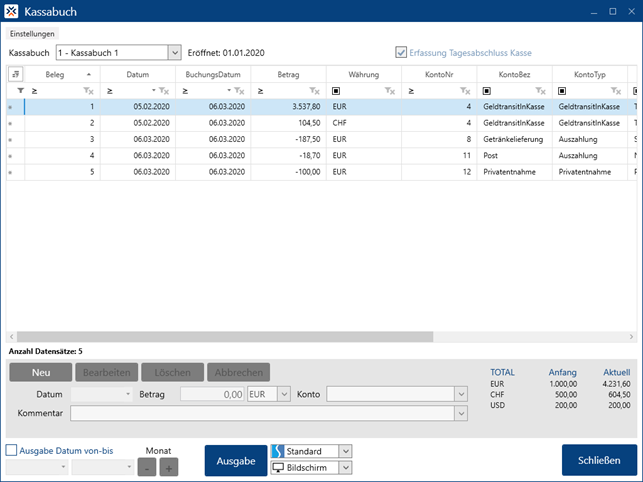Expand the Standard layout dropdown
Screen dimensions: 643x482
345,452
